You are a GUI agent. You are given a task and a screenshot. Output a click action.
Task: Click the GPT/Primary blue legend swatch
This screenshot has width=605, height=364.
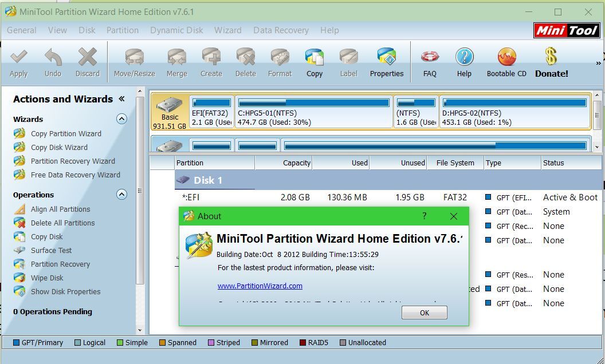pyautogui.click(x=16, y=342)
